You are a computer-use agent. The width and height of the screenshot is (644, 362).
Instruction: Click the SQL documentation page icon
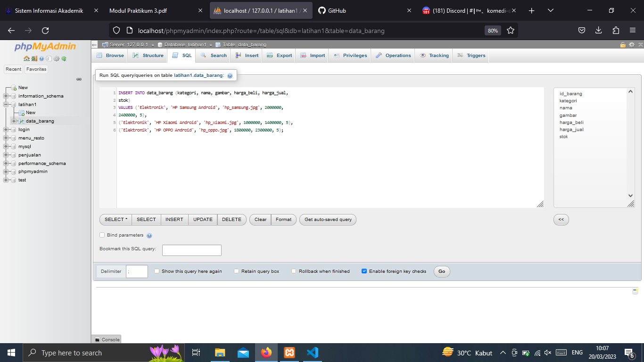49,59
